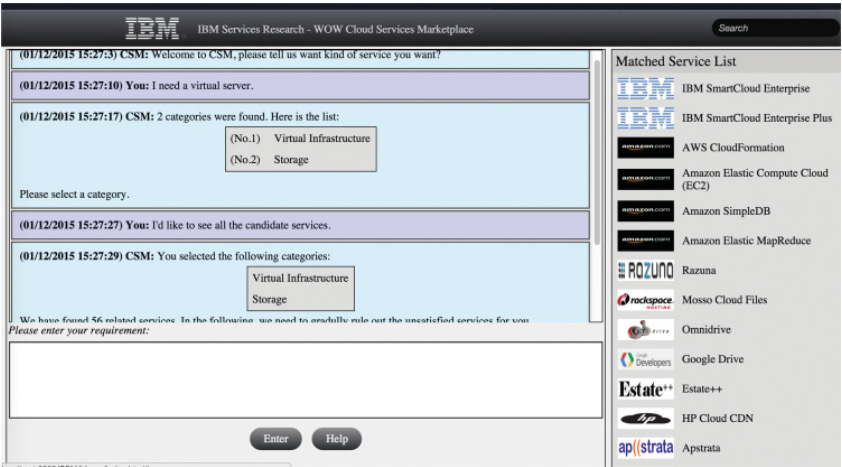Select Omnidrive in matched services
Viewport: 842px width, 467px height.
(x=706, y=330)
